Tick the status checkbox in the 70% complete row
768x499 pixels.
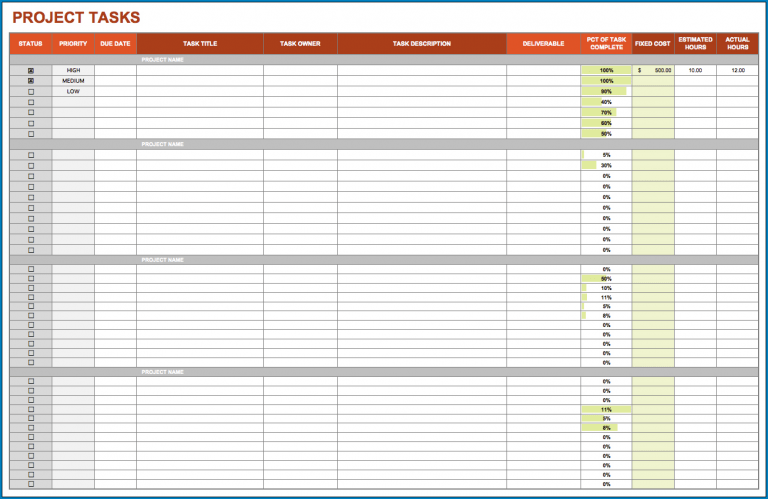(x=31, y=113)
